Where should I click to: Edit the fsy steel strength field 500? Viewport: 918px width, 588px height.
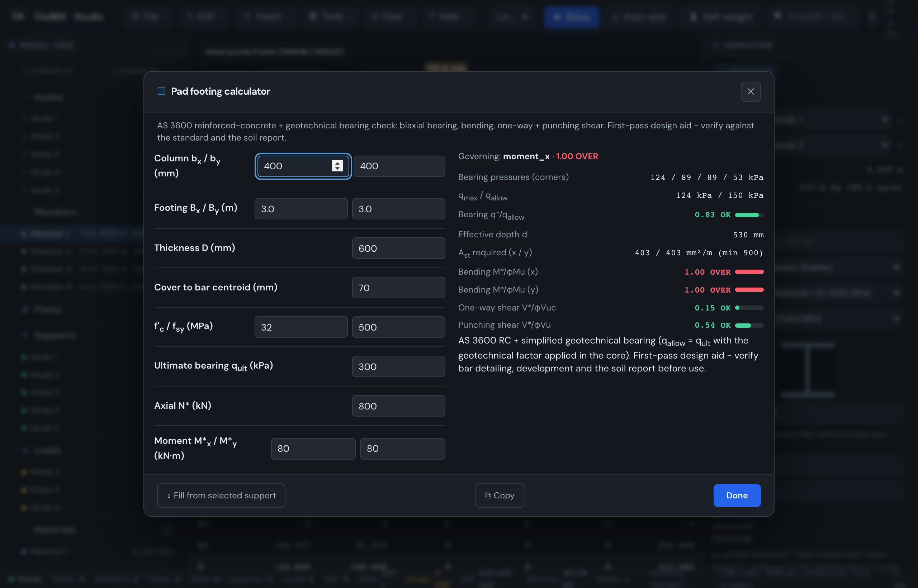(x=398, y=327)
